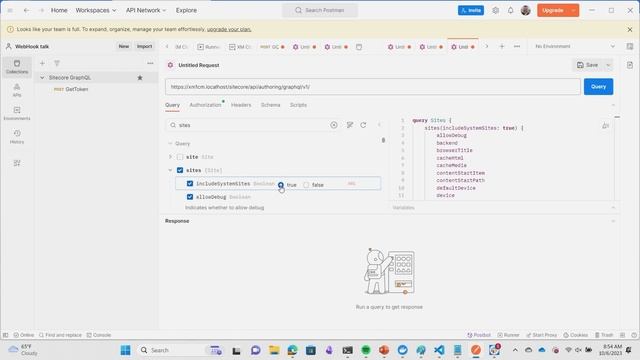The width and height of the screenshot is (640, 360).
Task: Open the Workspaces dropdown
Action: [96, 10]
